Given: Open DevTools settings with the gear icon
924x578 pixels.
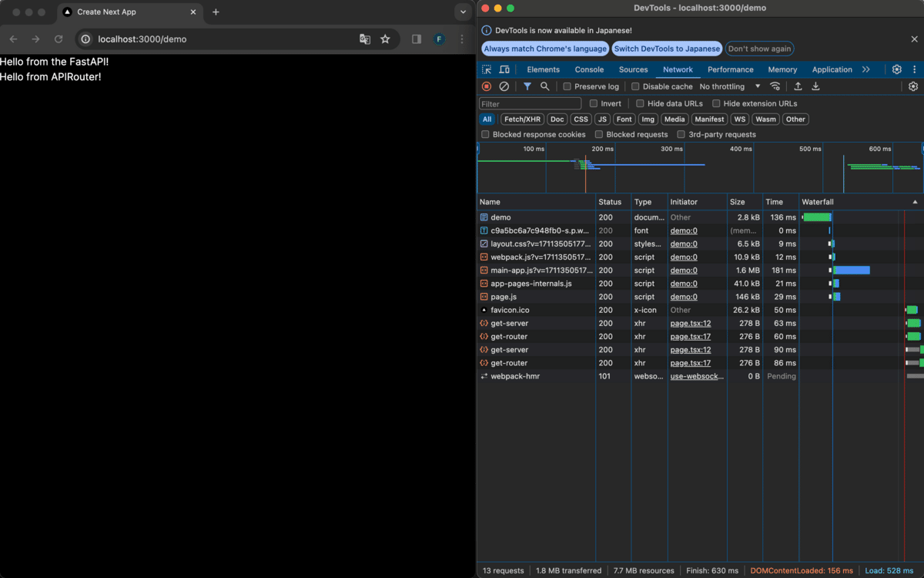Looking at the screenshot, I should [896, 69].
